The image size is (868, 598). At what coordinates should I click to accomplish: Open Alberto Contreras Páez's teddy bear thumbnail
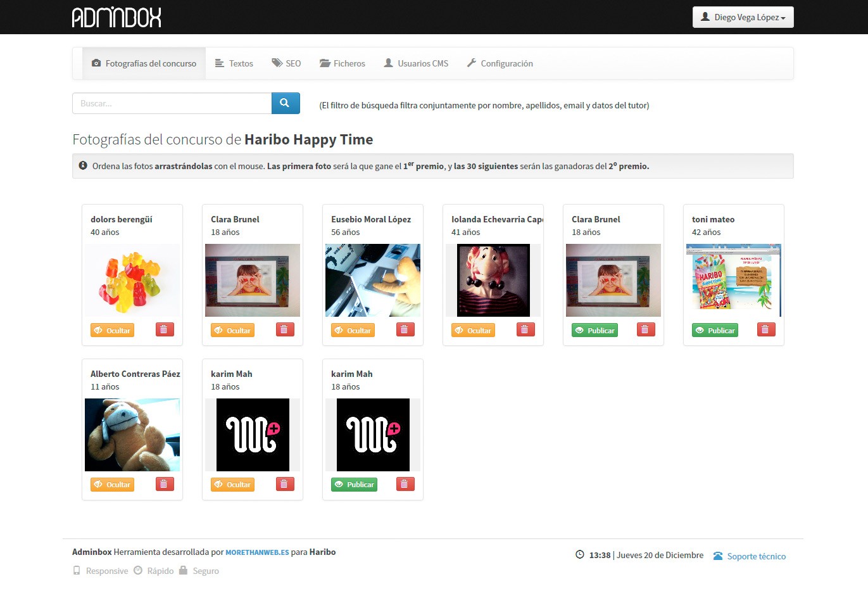[x=132, y=435]
